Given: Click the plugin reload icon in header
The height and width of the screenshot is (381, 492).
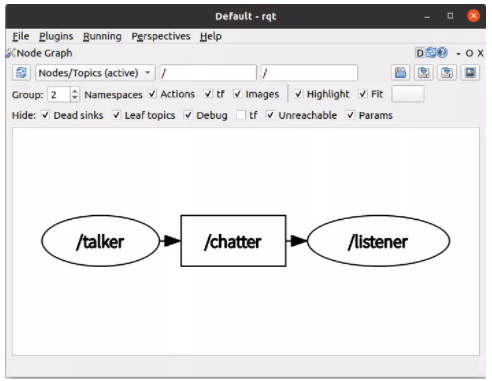Looking at the screenshot, I should pyautogui.click(x=431, y=53).
